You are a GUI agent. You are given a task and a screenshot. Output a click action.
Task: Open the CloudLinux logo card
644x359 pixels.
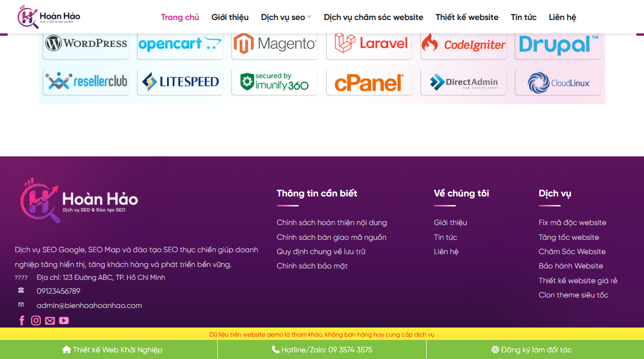click(558, 82)
